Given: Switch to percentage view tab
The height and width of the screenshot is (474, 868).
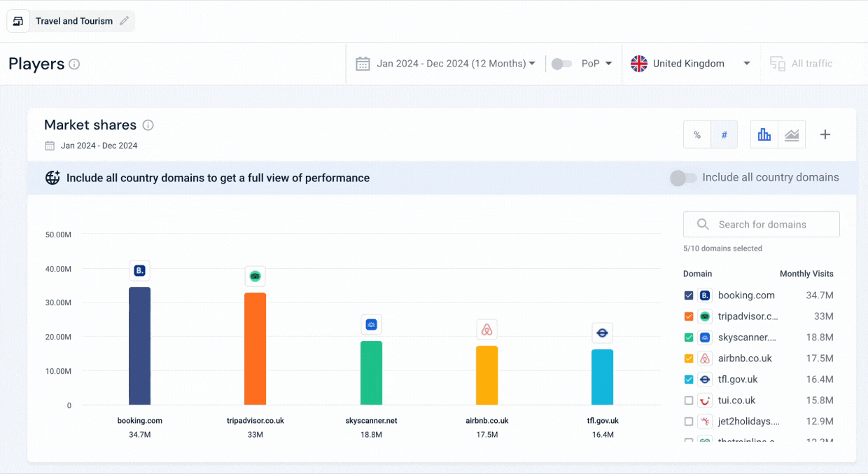Looking at the screenshot, I should pos(697,134).
